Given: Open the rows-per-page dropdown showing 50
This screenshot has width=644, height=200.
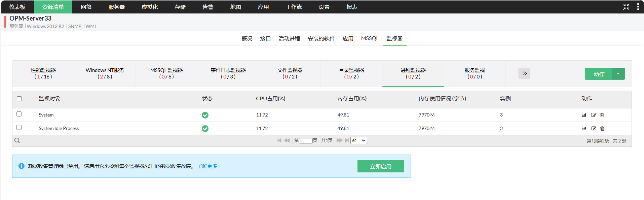Looking at the screenshot, I should 358,140.
